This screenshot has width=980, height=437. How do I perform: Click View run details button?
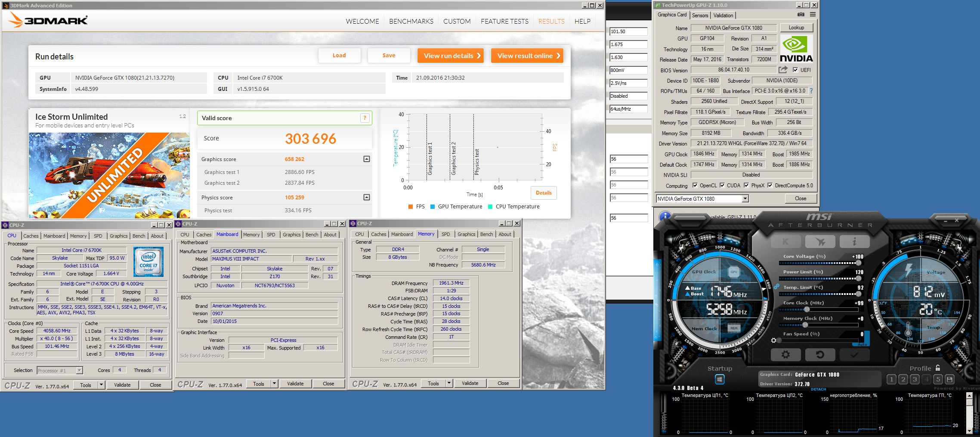pyautogui.click(x=451, y=56)
